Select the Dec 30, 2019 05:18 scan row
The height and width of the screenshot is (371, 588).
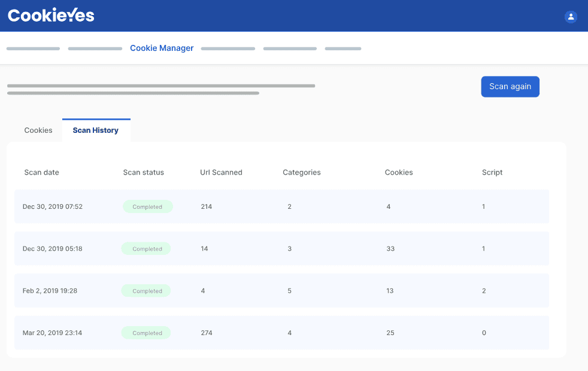(281, 248)
